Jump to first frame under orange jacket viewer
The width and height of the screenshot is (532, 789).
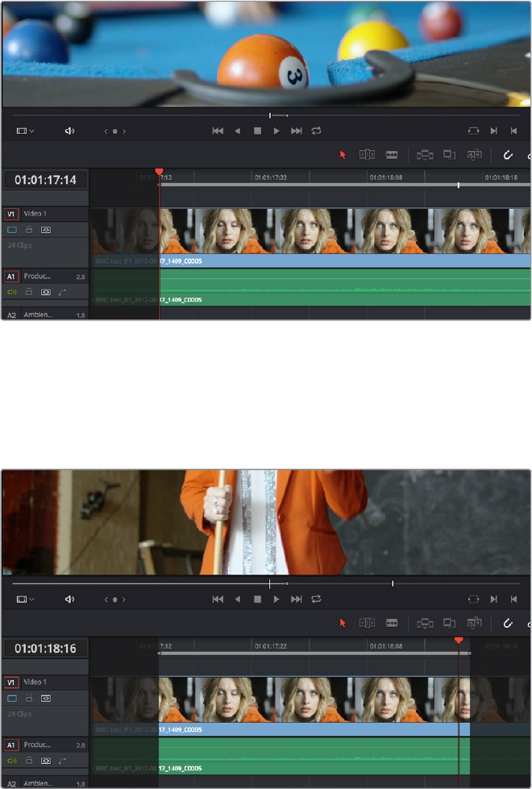tap(218, 599)
